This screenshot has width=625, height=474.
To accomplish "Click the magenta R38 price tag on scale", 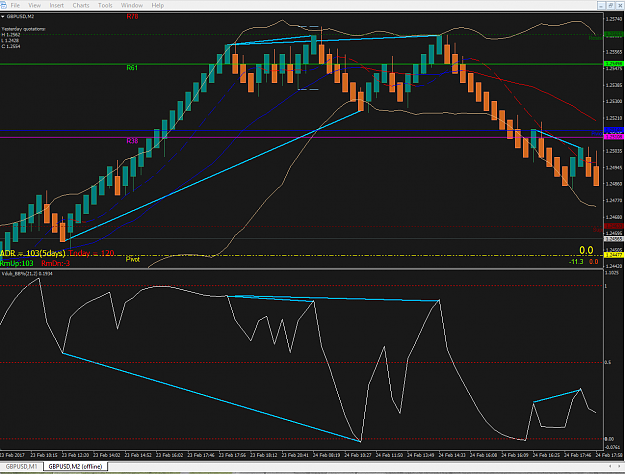I will coord(614,137).
